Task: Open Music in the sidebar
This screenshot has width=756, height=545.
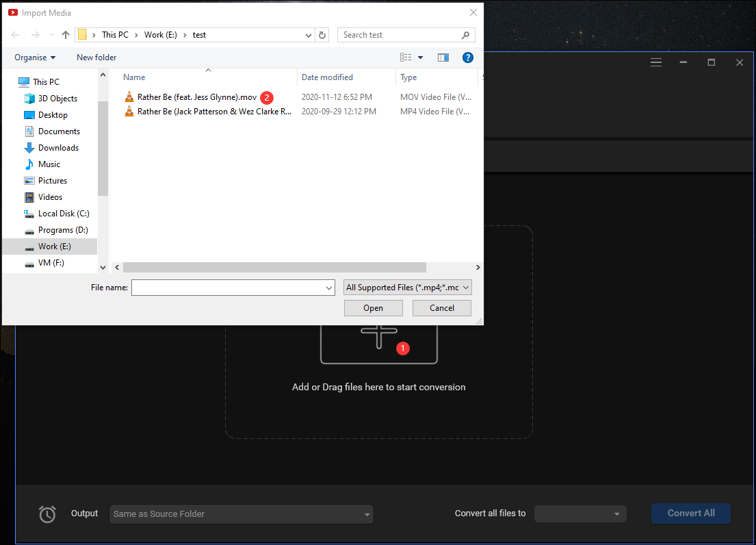Action: (x=42, y=164)
